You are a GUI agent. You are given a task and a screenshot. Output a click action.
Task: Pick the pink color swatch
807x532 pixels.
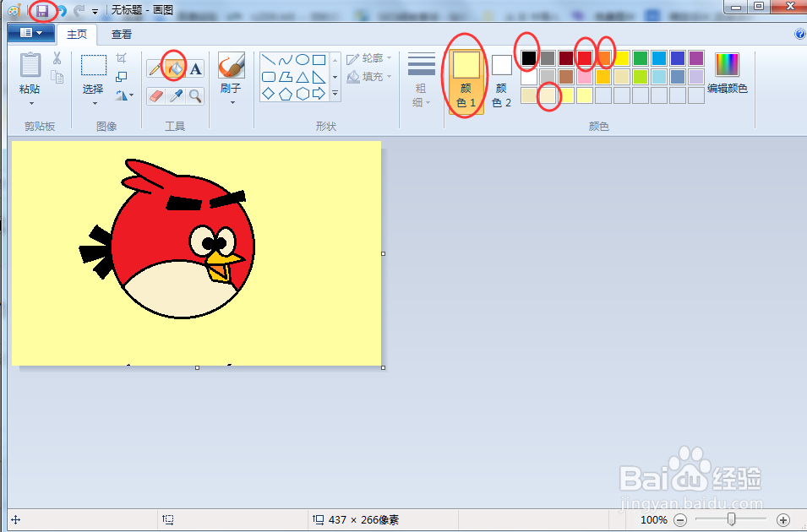[585, 77]
